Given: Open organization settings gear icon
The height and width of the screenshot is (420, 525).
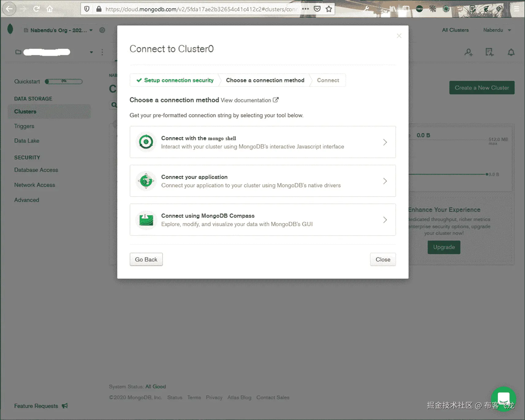Looking at the screenshot, I should coord(102,30).
